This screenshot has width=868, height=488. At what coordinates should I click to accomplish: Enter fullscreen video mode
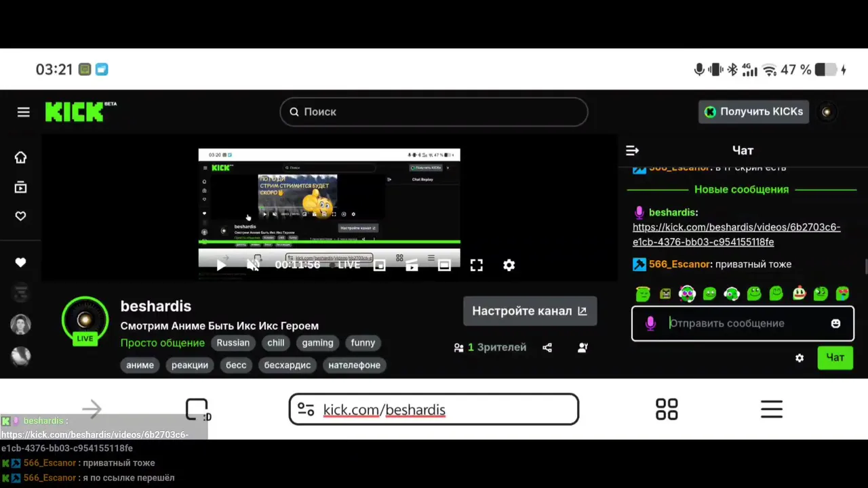click(x=477, y=265)
